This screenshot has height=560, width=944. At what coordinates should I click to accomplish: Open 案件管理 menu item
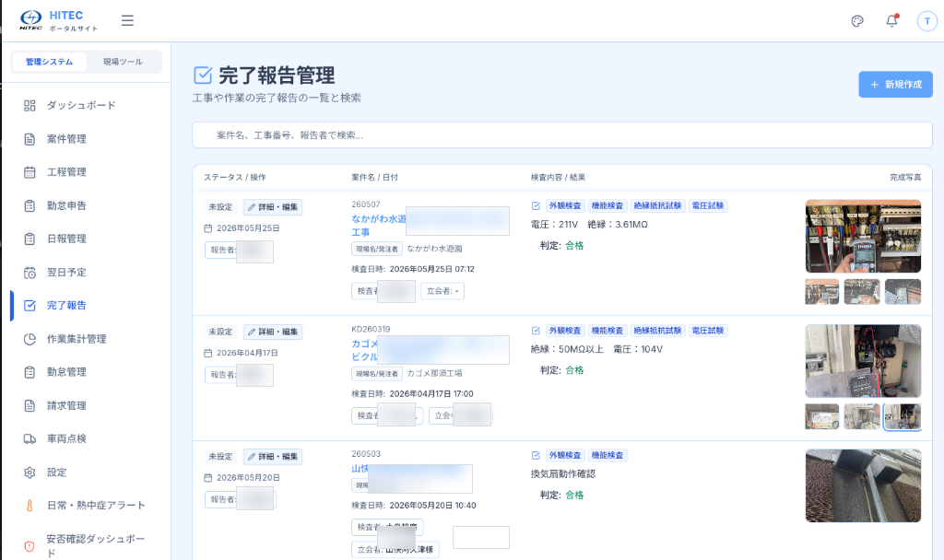tap(66, 140)
